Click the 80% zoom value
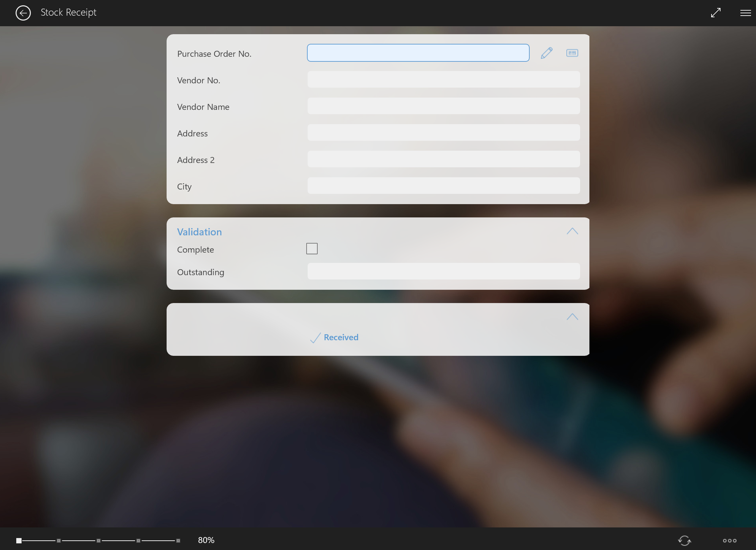 pos(206,540)
